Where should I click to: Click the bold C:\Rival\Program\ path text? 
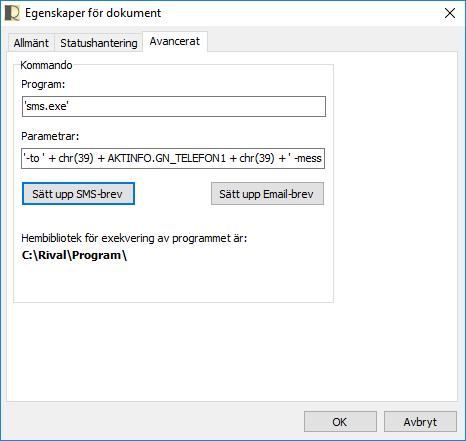(74, 255)
